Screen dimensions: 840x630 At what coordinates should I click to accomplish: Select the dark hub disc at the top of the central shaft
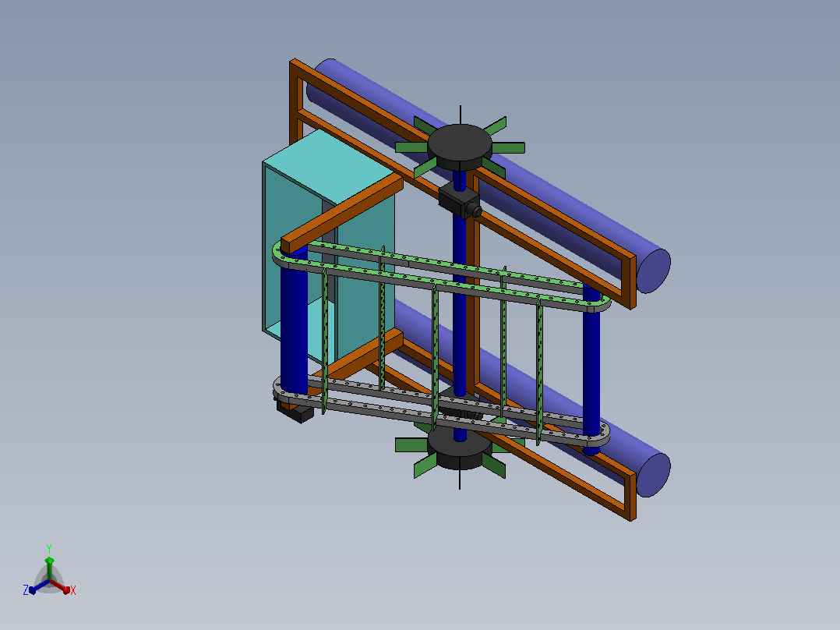(x=460, y=147)
